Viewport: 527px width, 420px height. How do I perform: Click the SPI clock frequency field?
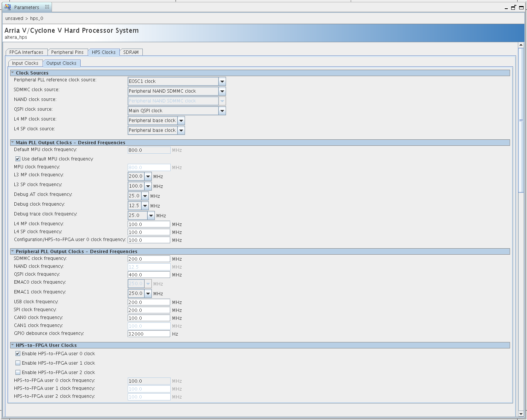point(149,310)
